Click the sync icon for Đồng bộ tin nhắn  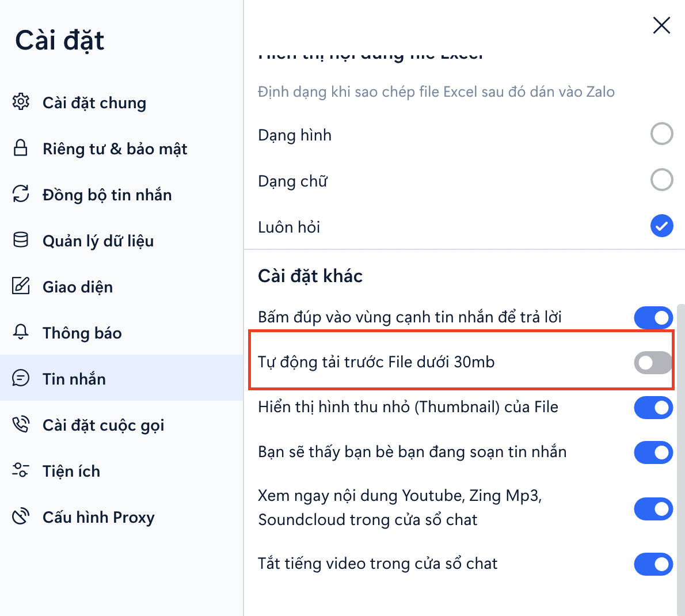[x=21, y=194]
